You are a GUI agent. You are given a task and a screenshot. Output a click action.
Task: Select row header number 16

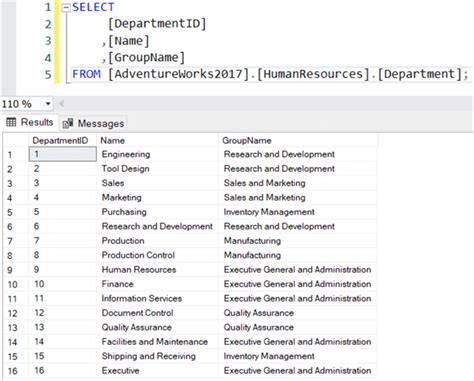pyautogui.click(x=16, y=371)
